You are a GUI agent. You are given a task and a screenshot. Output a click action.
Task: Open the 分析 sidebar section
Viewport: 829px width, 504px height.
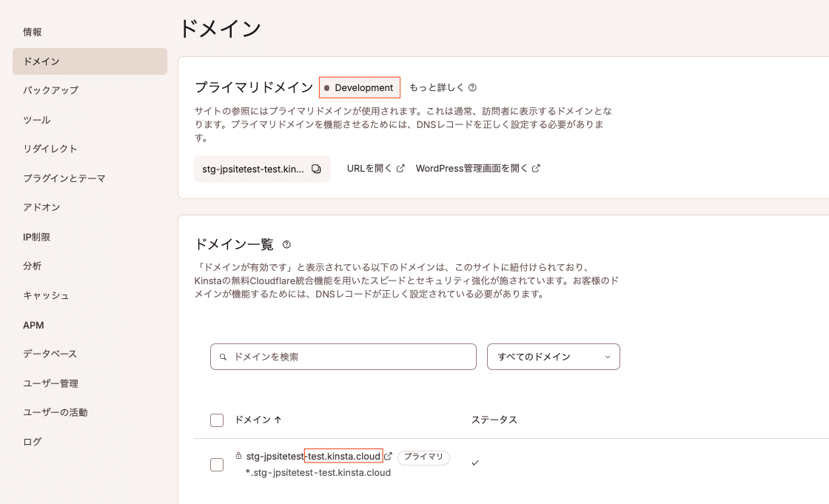pos(31,266)
